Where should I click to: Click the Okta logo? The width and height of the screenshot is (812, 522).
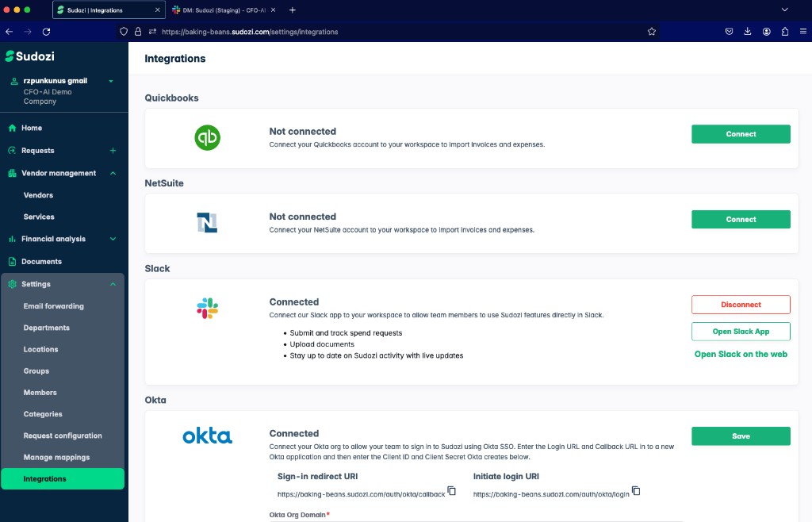pyautogui.click(x=207, y=436)
